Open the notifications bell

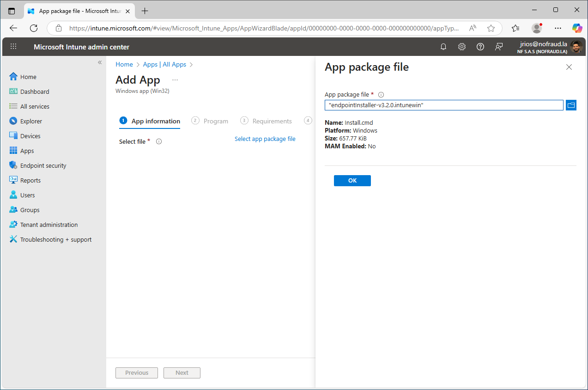(443, 47)
